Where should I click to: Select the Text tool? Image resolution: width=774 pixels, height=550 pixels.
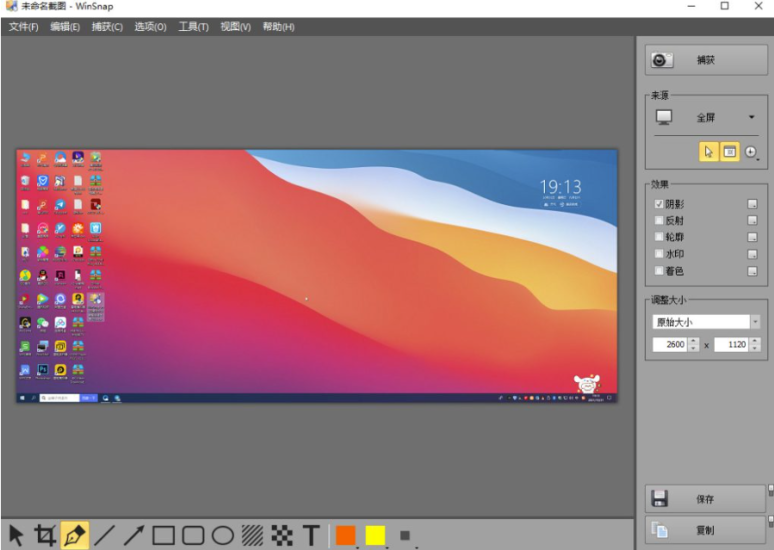pyautogui.click(x=311, y=535)
